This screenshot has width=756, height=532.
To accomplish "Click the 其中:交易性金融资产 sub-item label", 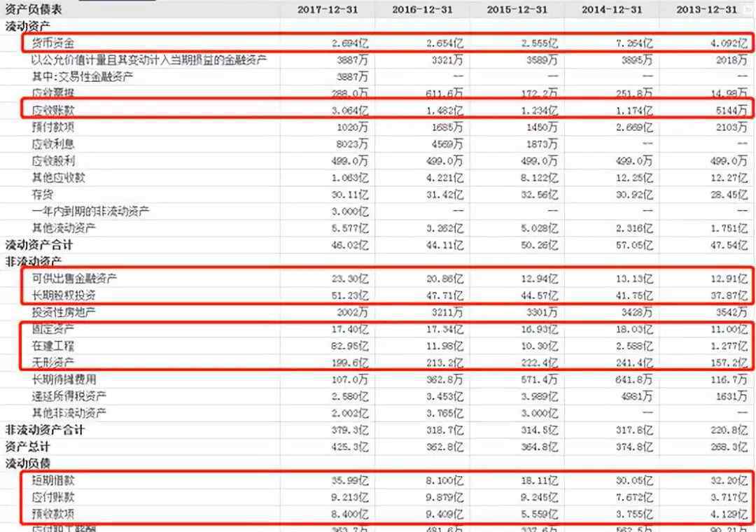I will coord(83,76).
